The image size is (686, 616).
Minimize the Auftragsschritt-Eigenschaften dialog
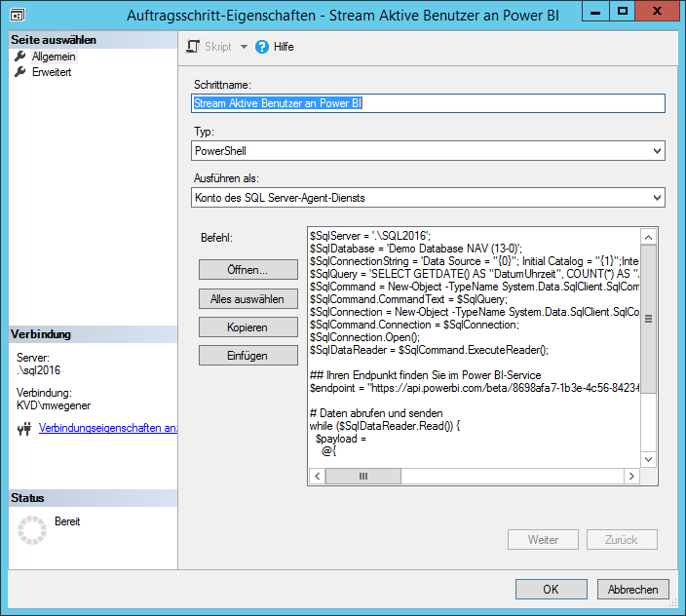point(595,11)
